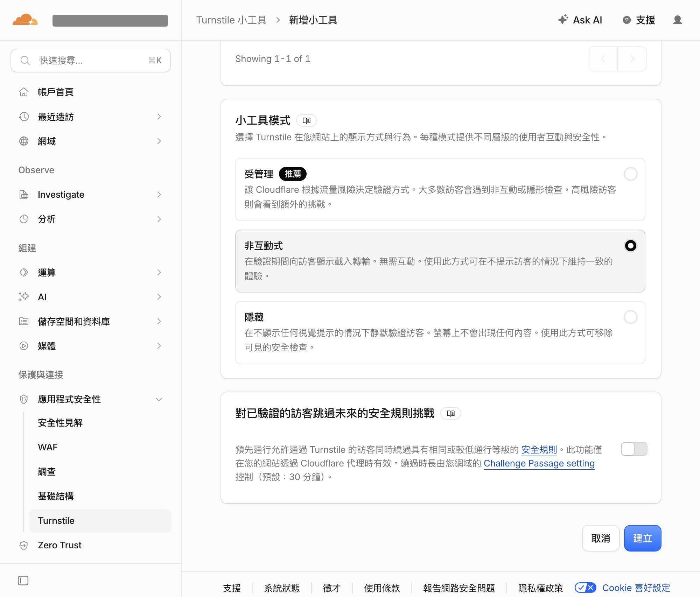700x597 pixels.
Task: Click the 媒體 play icon
Action: pos(24,346)
